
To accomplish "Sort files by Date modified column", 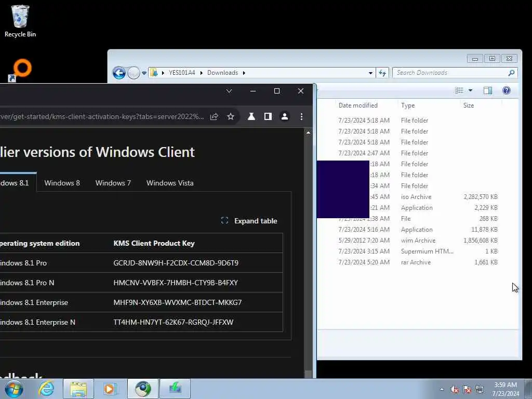I will pyautogui.click(x=358, y=105).
